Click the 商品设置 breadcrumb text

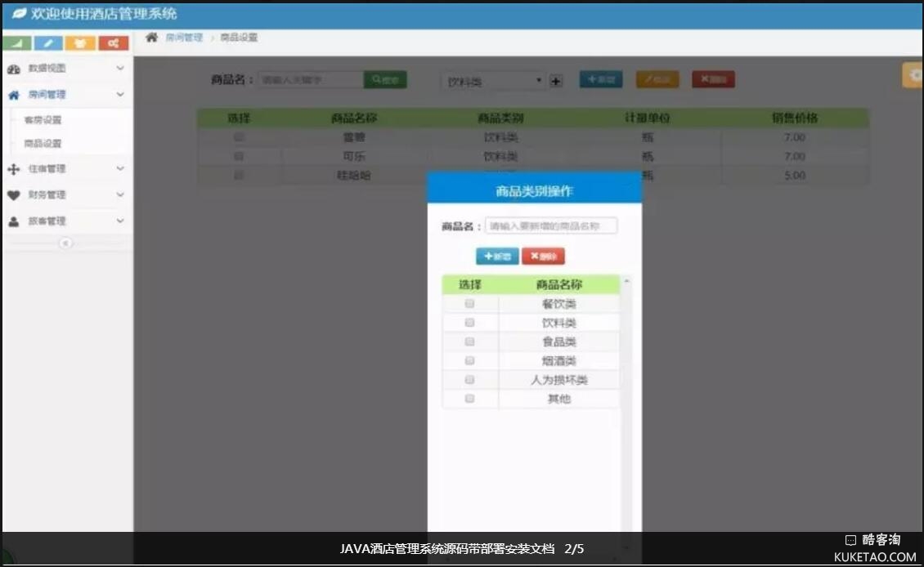tap(239, 38)
